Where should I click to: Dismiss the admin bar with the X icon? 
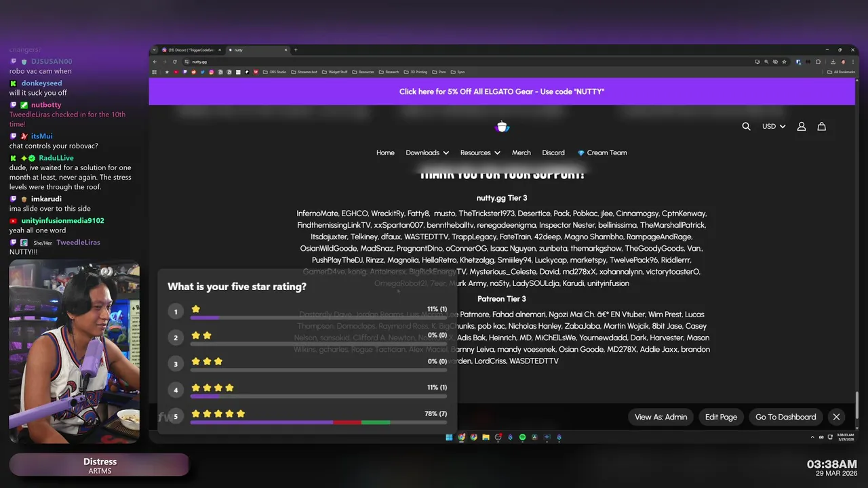point(836,417)
